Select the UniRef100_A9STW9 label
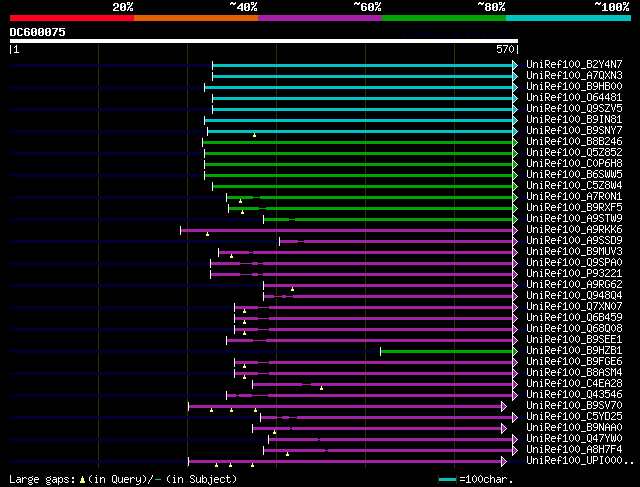640x487 pixels. click(574, 219)
